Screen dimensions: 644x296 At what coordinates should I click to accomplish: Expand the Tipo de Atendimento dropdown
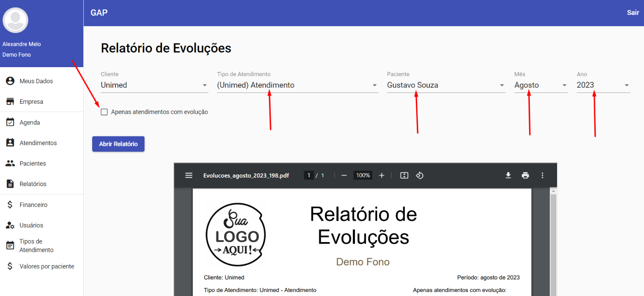tap(297, 85)
